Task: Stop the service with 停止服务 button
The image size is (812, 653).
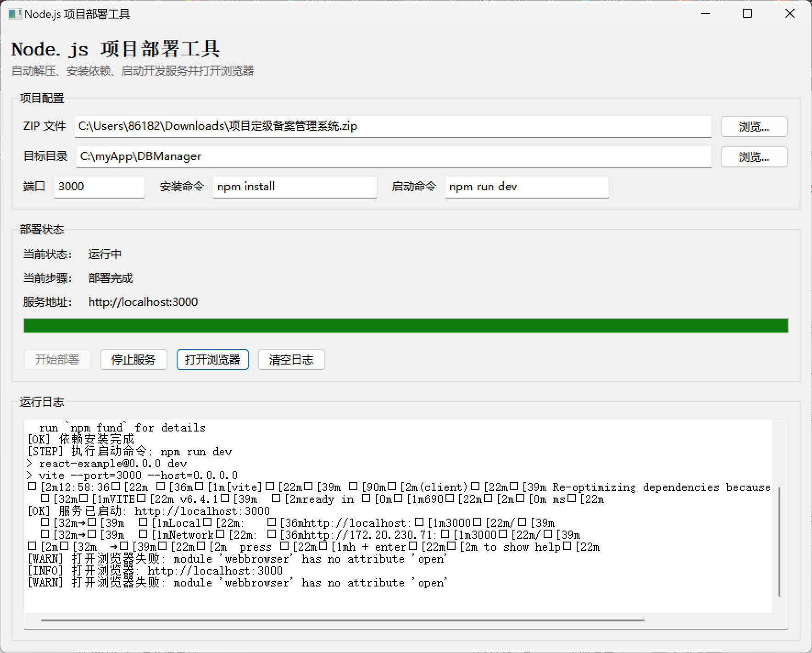Action: [x=133, y=360]
